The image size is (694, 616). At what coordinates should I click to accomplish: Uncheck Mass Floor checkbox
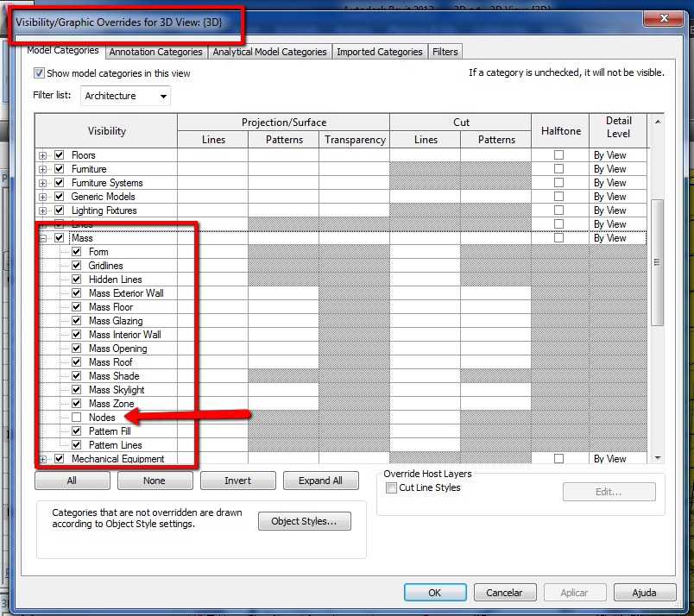point(77,306)
